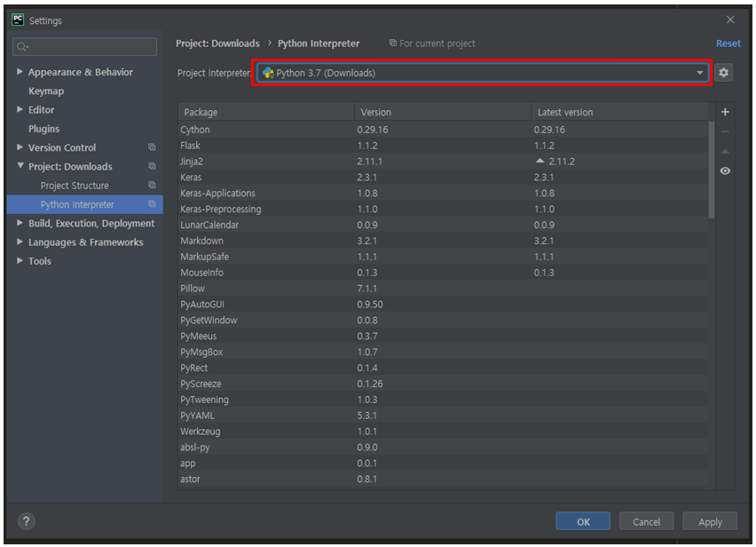The image size is (756, 547).
Task: Click Project: Downloads in the breadcrumb
Action: tap(217, 44)
